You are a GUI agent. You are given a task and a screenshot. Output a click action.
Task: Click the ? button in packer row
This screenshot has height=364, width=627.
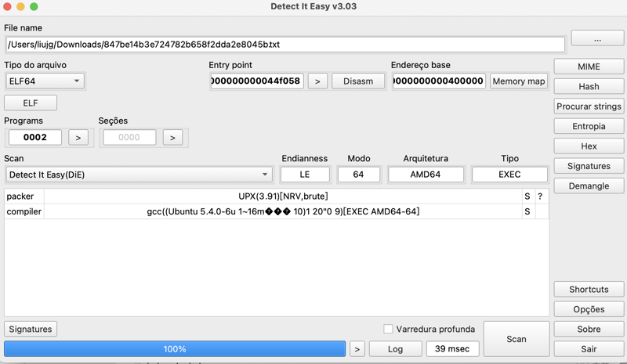pyautogui.click(x=541, y=196)
